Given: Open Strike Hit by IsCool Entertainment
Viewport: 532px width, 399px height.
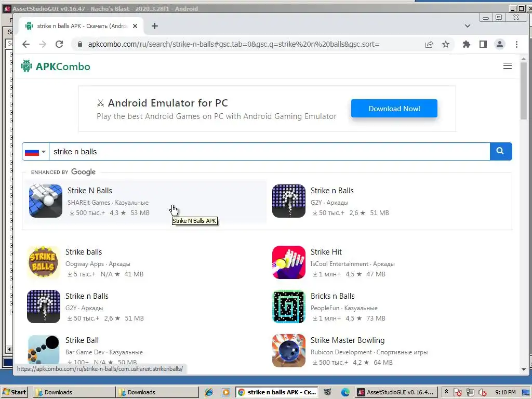Looking at the screenshot, I should 326,252.
